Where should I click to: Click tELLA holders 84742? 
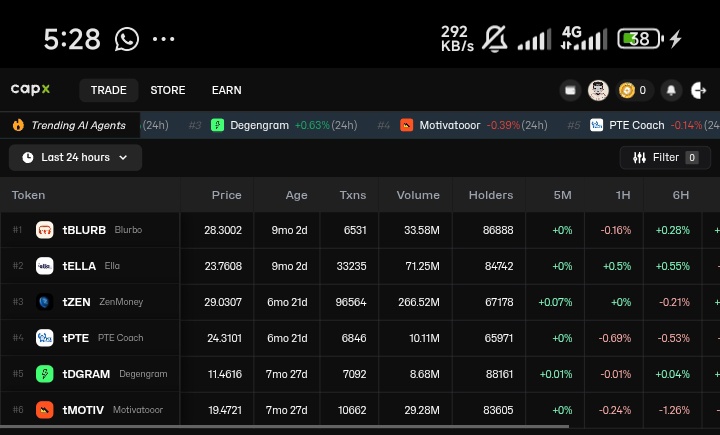(x=499, y=266)
